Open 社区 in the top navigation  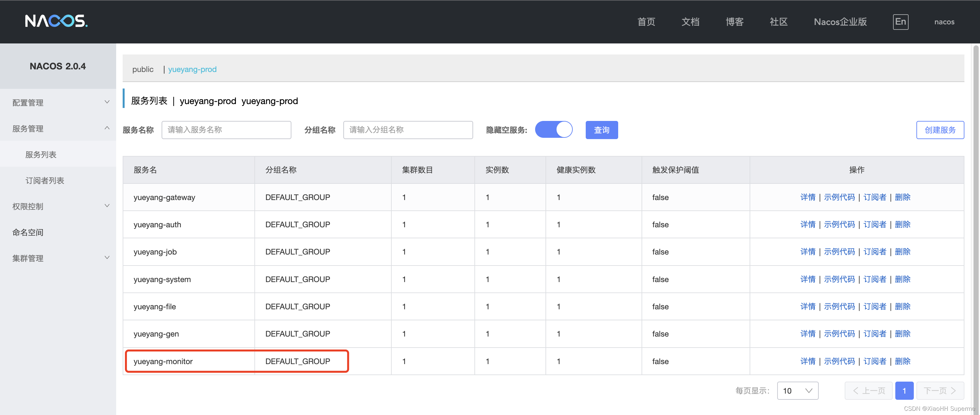(779, 22)
